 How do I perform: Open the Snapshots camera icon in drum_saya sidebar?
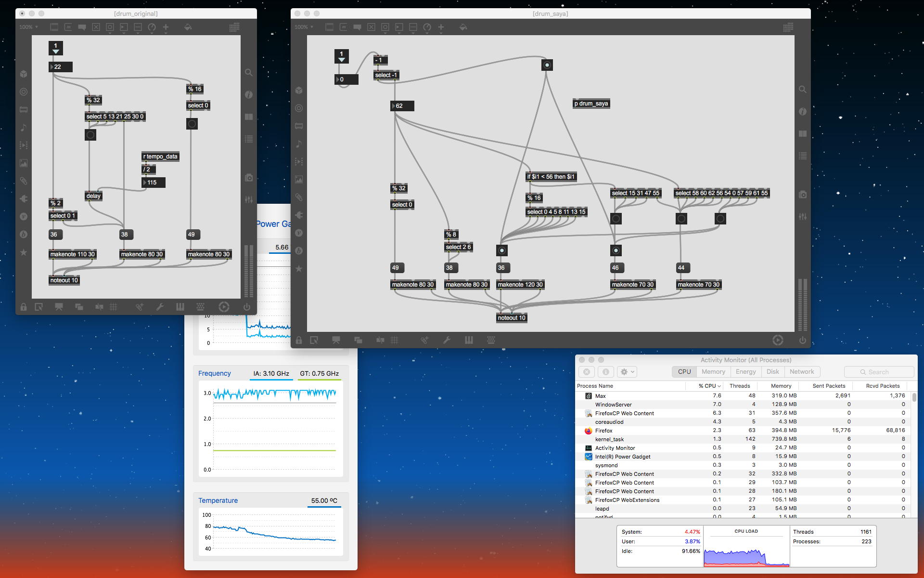click(803, 195)
